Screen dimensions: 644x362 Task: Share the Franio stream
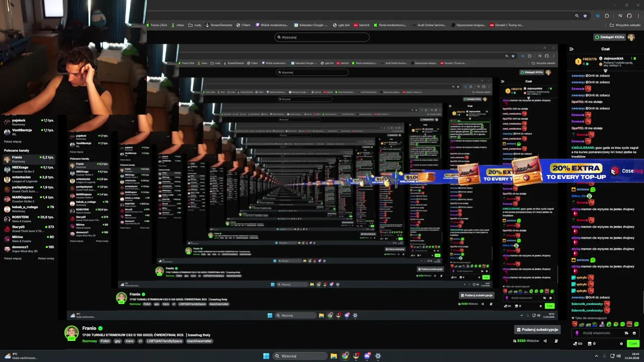click(545, 341)
